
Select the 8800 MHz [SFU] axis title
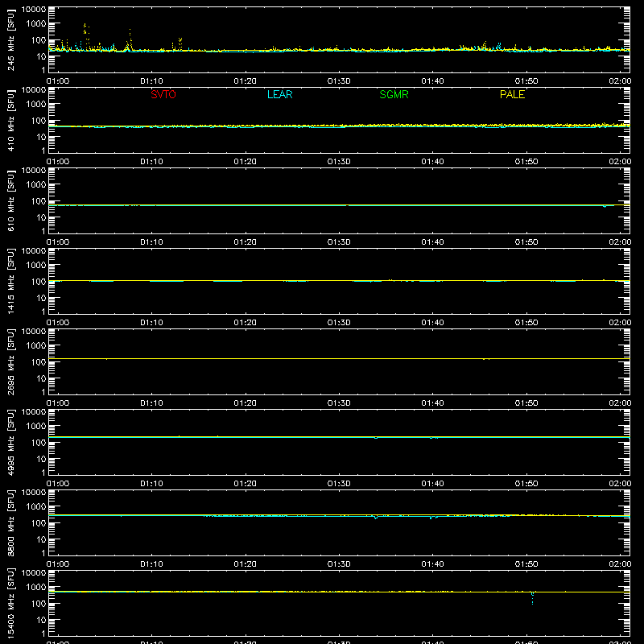point(10,523)
